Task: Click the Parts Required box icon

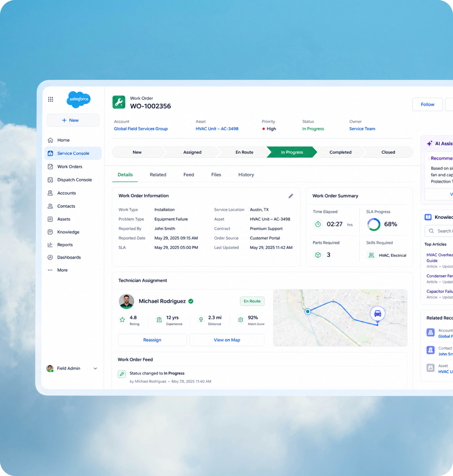Action: point(318,255)
